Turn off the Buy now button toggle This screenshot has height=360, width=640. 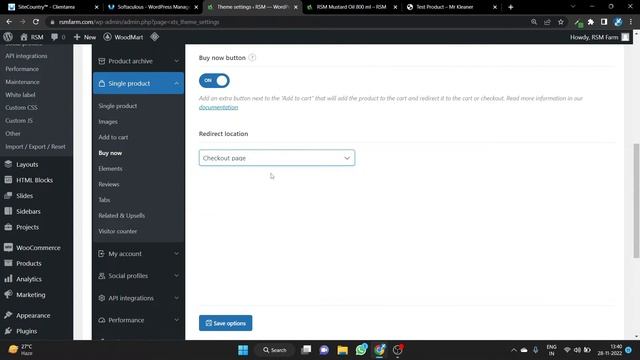214,80
